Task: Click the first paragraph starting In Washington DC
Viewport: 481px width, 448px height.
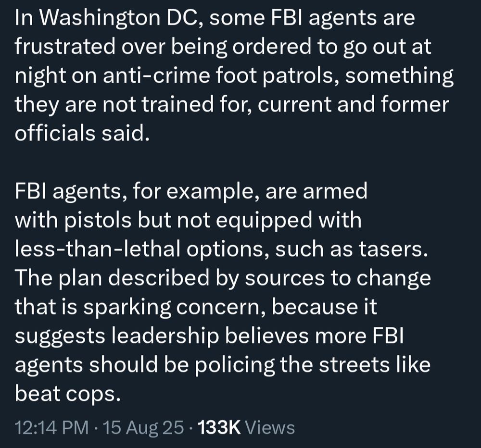Action: pos(234,75)
